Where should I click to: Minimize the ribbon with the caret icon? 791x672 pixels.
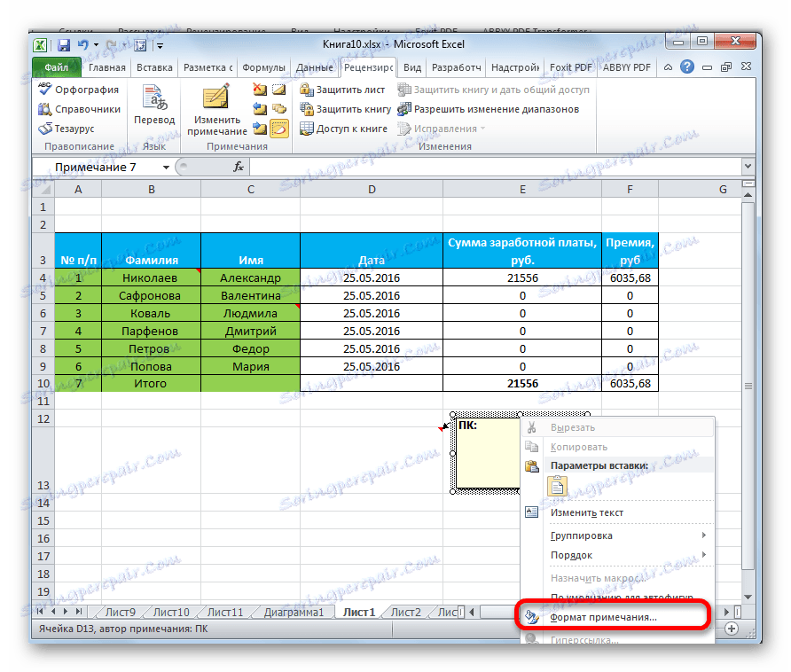pos(668,67)
